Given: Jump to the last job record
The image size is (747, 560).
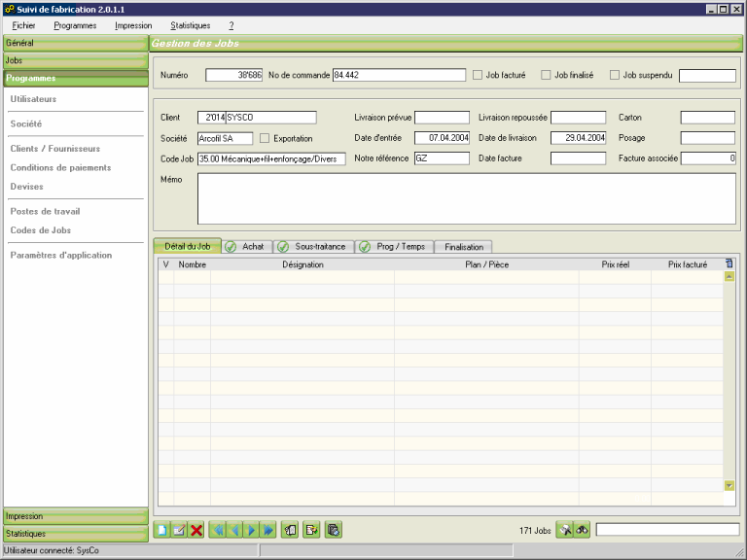Looking at the screenshot, I should (x=267, y=530).
